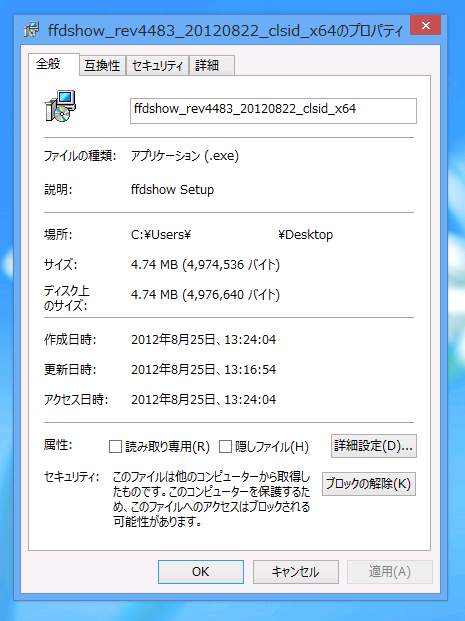This screenshot has height=621, width=465.
Task: Unblock the file with ブロックの解除(K)
Action: (369, 484)
